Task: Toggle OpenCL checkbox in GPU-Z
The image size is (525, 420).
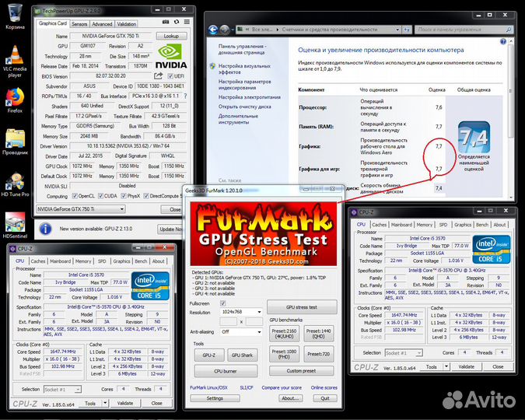Action: (75, 195)
